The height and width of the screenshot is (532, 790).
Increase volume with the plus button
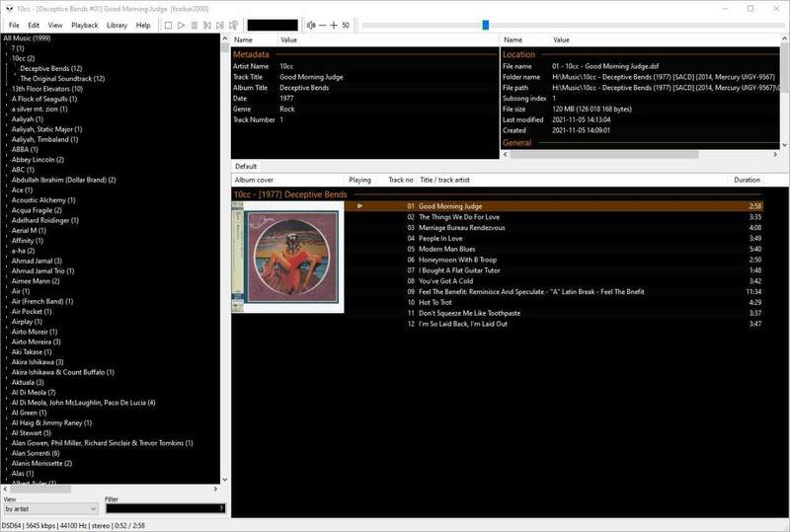[334, 25]
